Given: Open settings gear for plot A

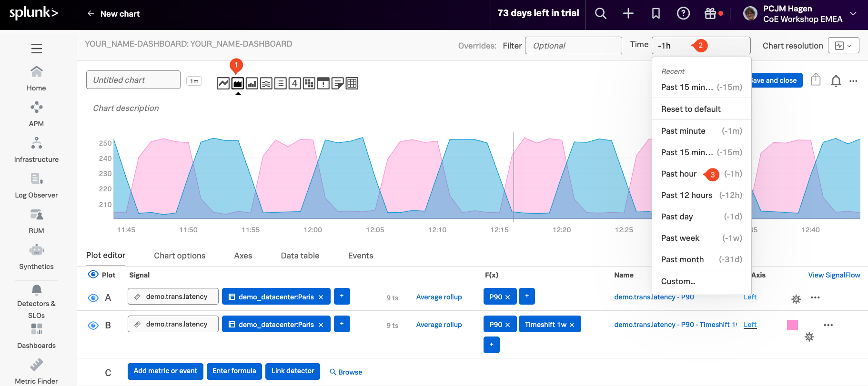Looking at the screenshot, I should click(x=796, y=299).
